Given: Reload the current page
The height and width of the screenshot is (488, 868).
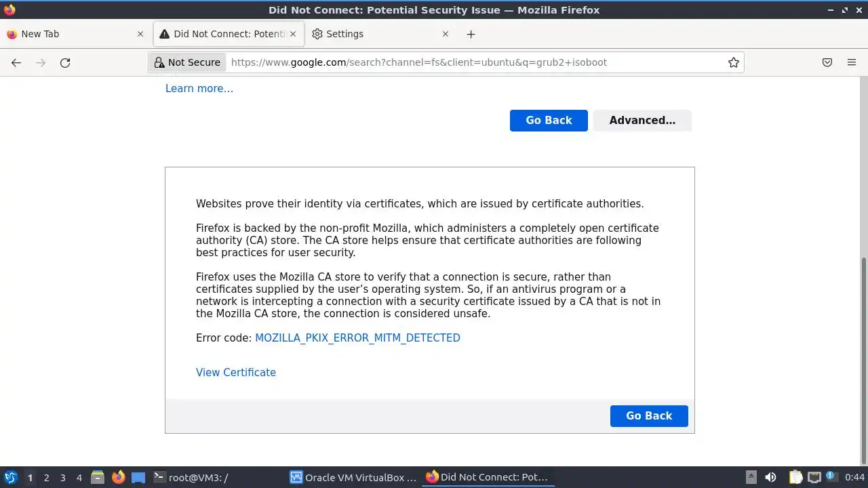Looking at the screenshot, I should (x=65, y=62).
